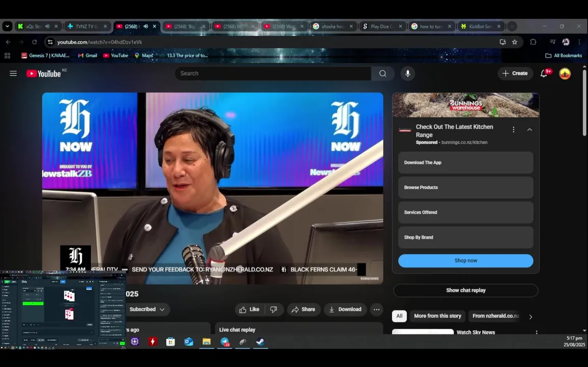588x367 pixels.
Task: Select the From nzherald.co.nz chip
Action: pyautogui.click(x=495, y=316)
